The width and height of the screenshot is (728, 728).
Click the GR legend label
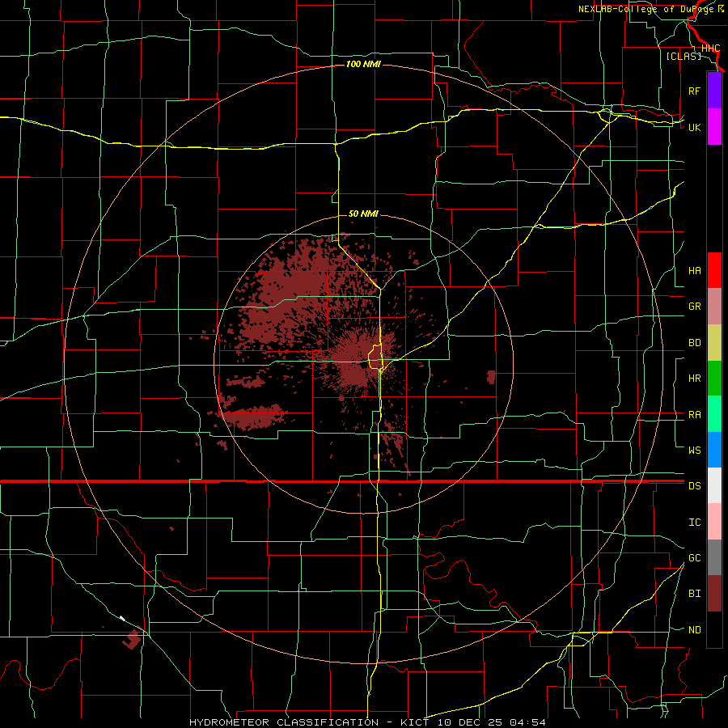tap(694, 307)
